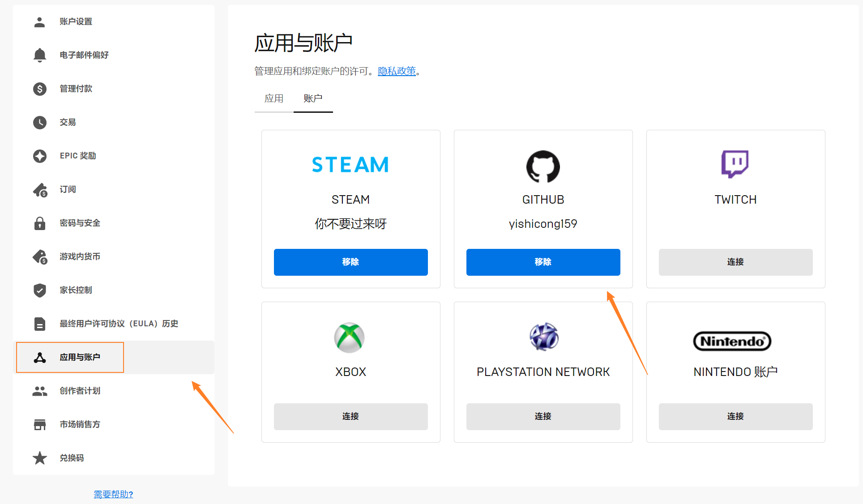
Task: Click the person icon for 账户设置
Action: pos(39,21)
